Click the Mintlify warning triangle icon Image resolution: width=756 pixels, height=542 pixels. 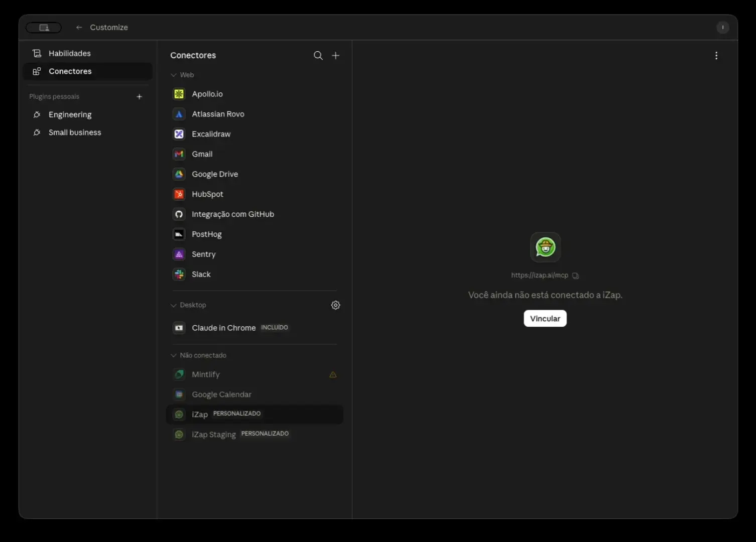pos(333,374)
